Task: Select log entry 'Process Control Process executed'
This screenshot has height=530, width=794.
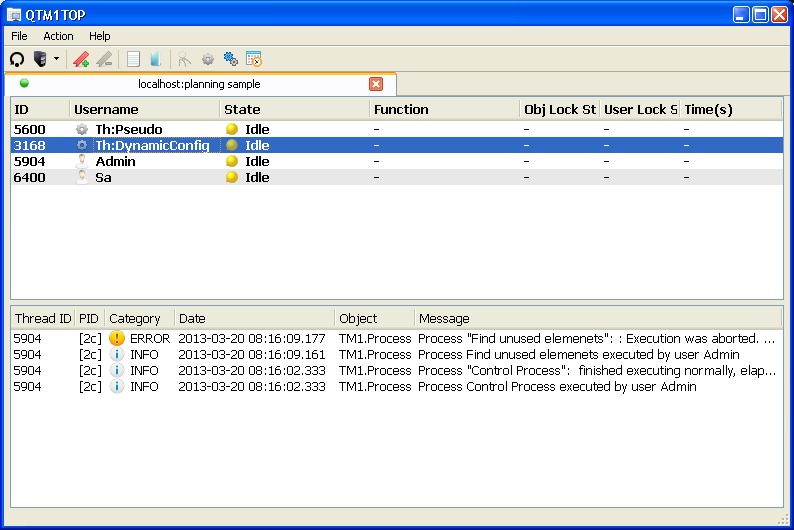Action: [556, 387]
